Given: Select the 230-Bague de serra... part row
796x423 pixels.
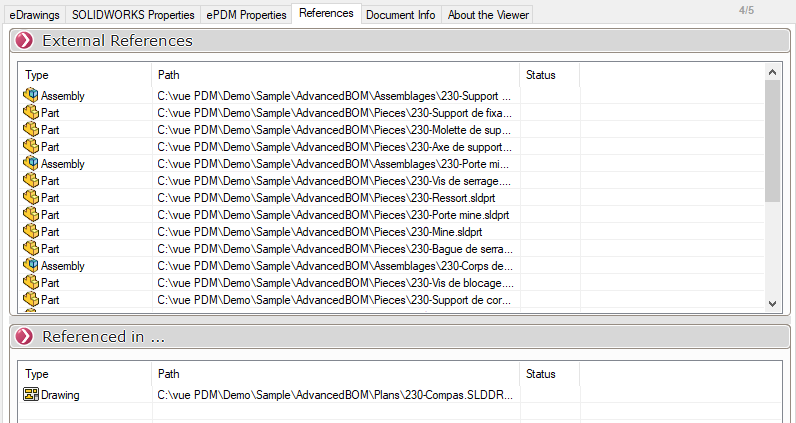Looking at the screenshot, I should coord(334,249).
